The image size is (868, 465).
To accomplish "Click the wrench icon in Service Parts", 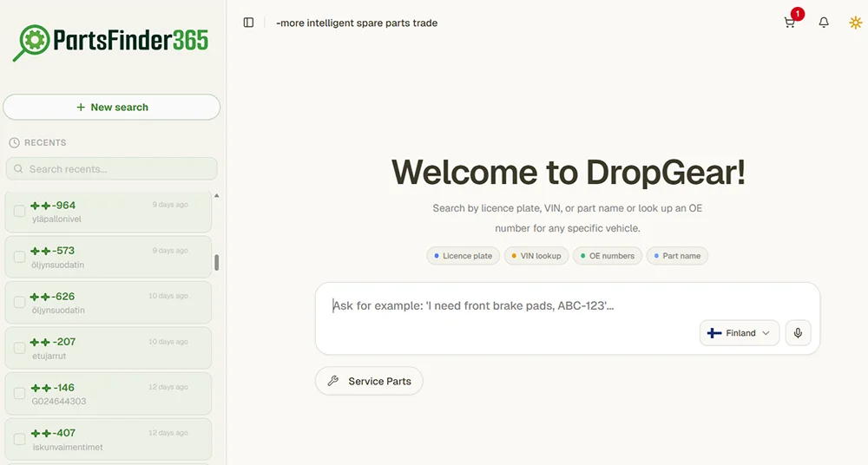I will (332, 381).
